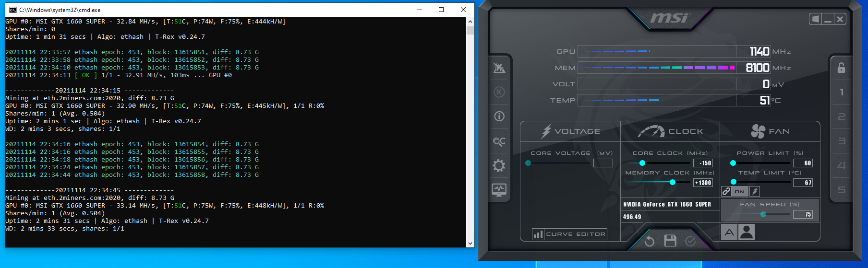The height and width of the screenshot is (268, 868).
Task: Click the GPU #0 line showing 33.14 MH/s
Action: 165,206
